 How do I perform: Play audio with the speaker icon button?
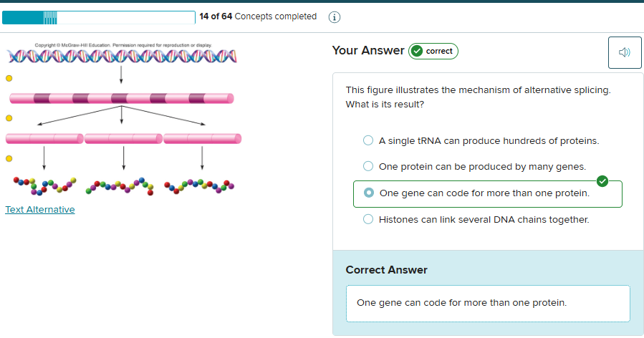point(625,52)
